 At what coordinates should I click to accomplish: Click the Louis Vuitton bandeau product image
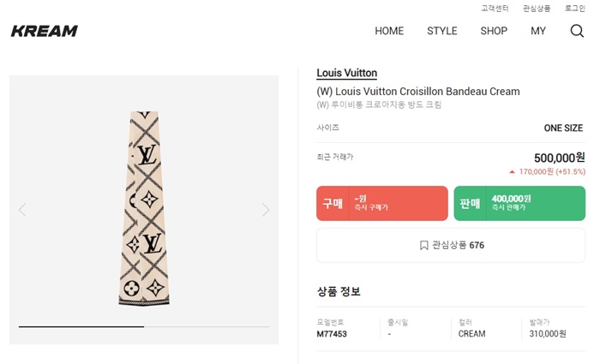pyautogui.click(x=144, y=208)
